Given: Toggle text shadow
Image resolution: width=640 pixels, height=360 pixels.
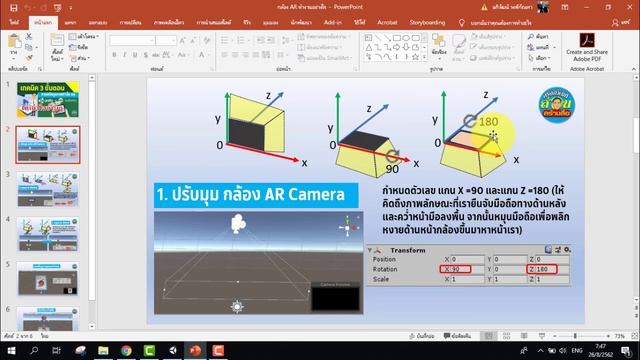Looking at the screenshot, I should 145,55.
